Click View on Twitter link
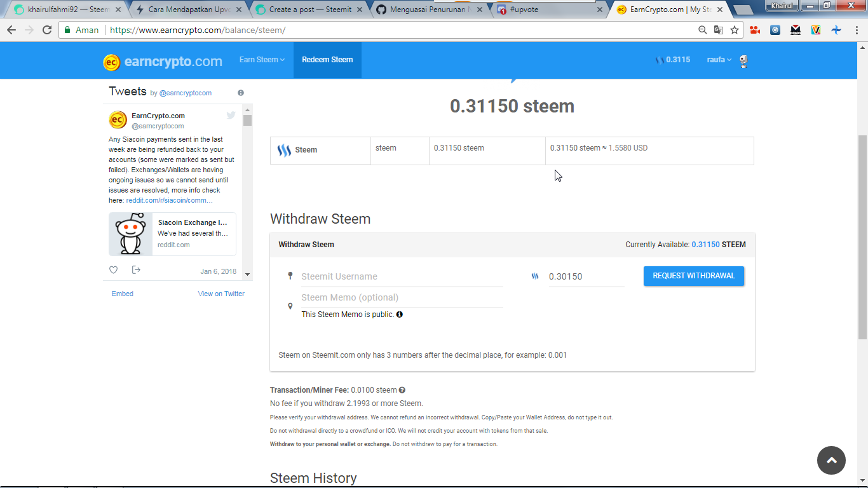This screenshot has height=488, width=868. point(221,294)
